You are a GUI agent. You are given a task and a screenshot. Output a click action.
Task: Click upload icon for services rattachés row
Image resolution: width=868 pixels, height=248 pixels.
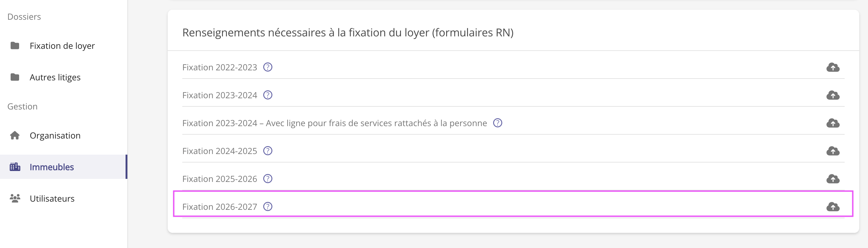[x=833, y=123]
